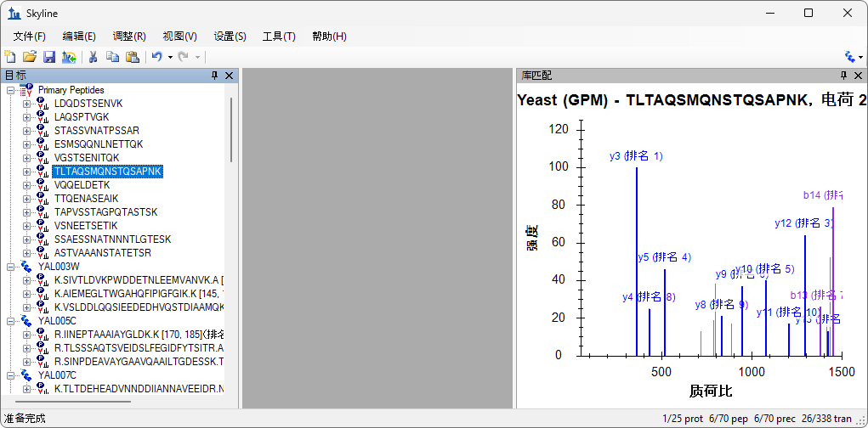
Task: Select the VQQELDETK peptide
Action: point(82,185)
